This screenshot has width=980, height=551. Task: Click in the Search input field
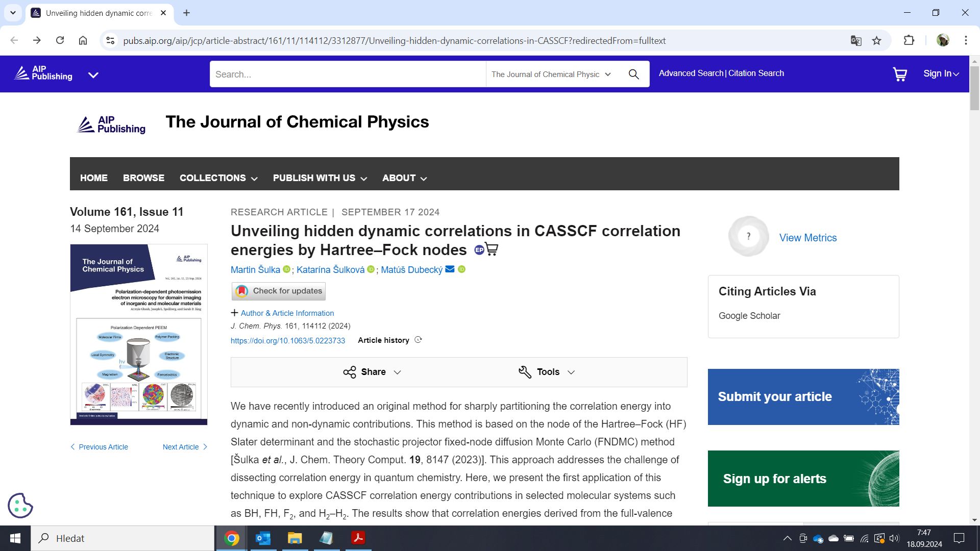[x=347, y=74]
